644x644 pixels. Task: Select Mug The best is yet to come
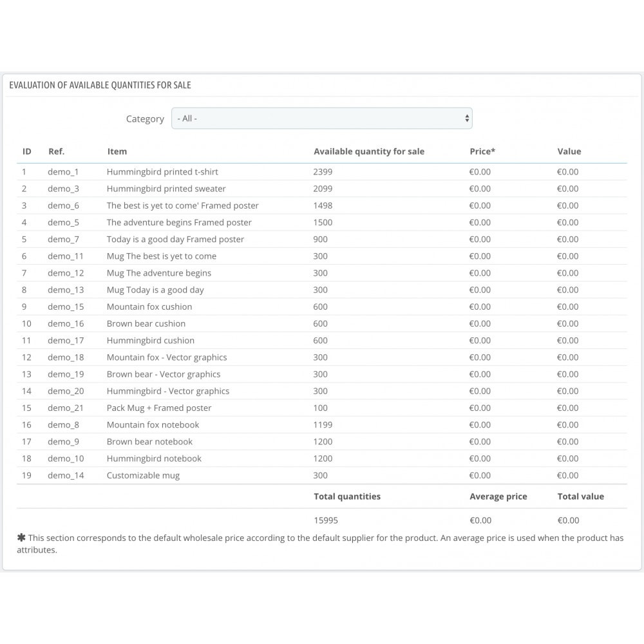[x=162, y=256]
